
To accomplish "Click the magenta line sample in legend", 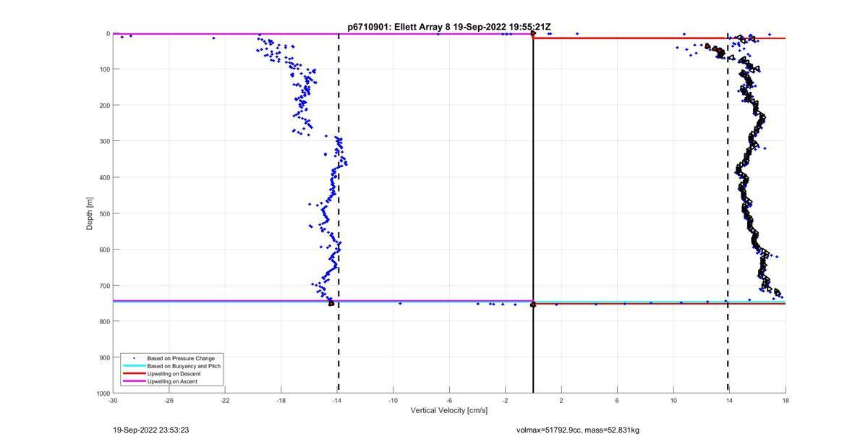I will click(133, 381).
